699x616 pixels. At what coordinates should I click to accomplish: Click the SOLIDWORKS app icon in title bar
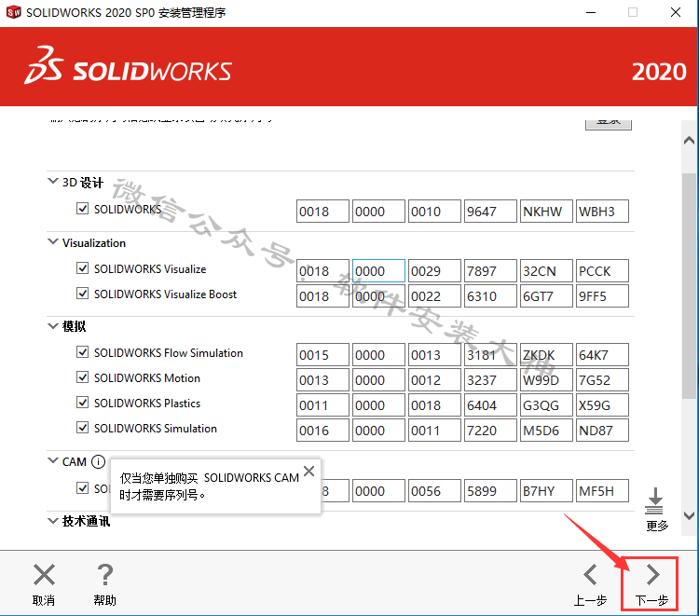[13, 12]
